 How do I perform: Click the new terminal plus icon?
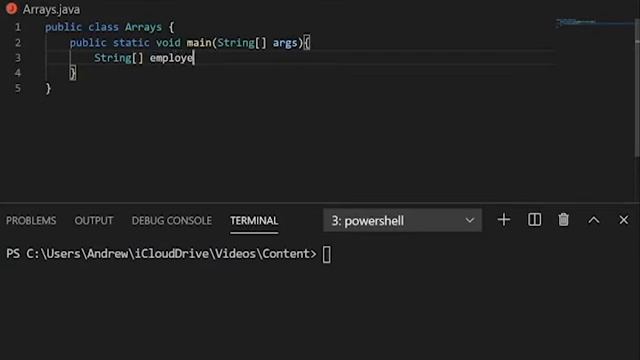[x=504, y=220]
